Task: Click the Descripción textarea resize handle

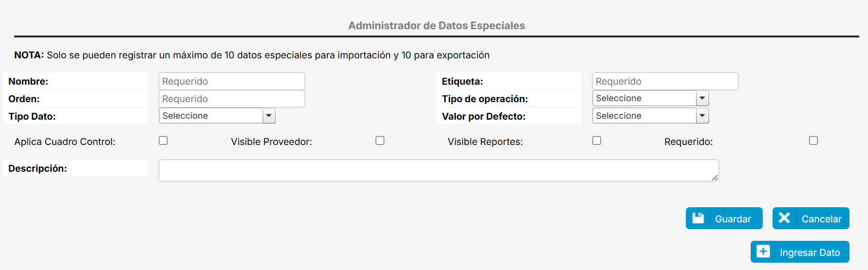Action: [715, 178]
